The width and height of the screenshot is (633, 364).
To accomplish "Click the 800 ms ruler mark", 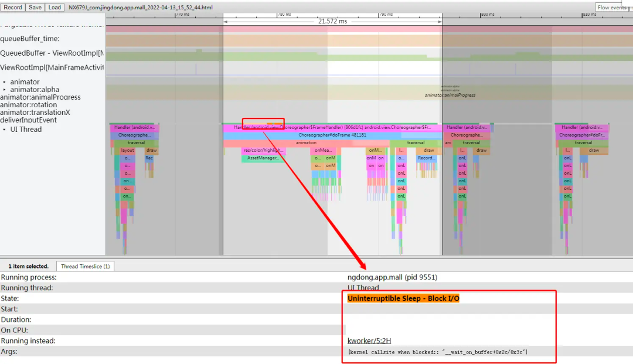I will pyautogui.click(x=488, y=14).
